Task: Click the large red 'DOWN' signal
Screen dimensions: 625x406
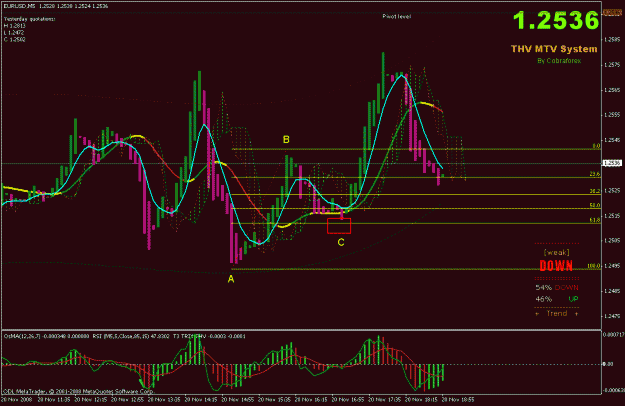Action: [x=556, y=266]
